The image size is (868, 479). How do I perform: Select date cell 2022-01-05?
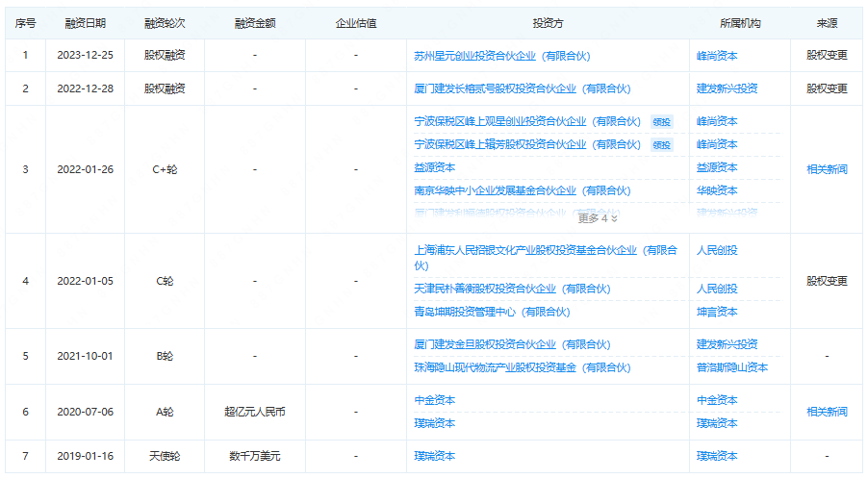(x=86, y=282)
